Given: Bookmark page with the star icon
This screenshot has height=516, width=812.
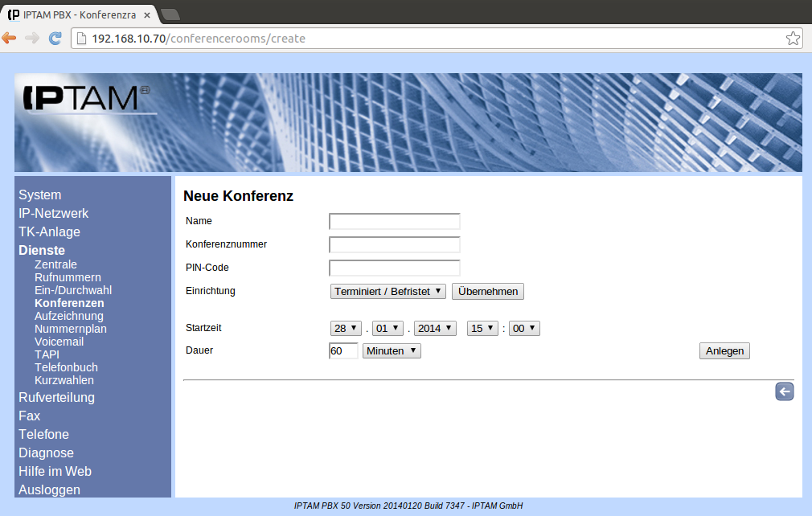Looking at the screenshot, I should (792, 39).
